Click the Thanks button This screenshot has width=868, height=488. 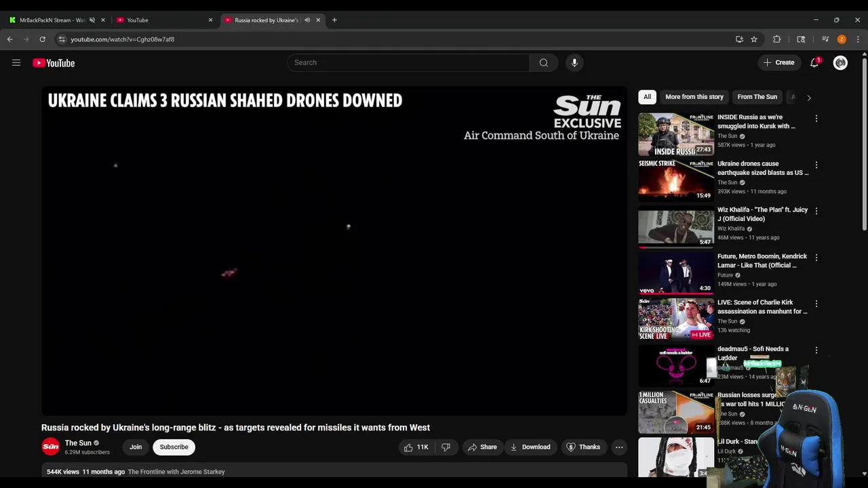(x=583, y=447)
